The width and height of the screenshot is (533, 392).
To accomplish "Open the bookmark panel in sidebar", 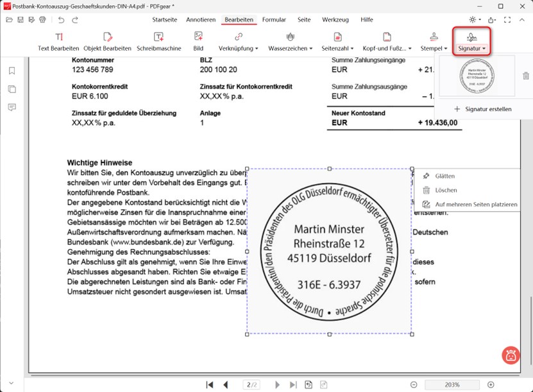I will pos(12,71).
